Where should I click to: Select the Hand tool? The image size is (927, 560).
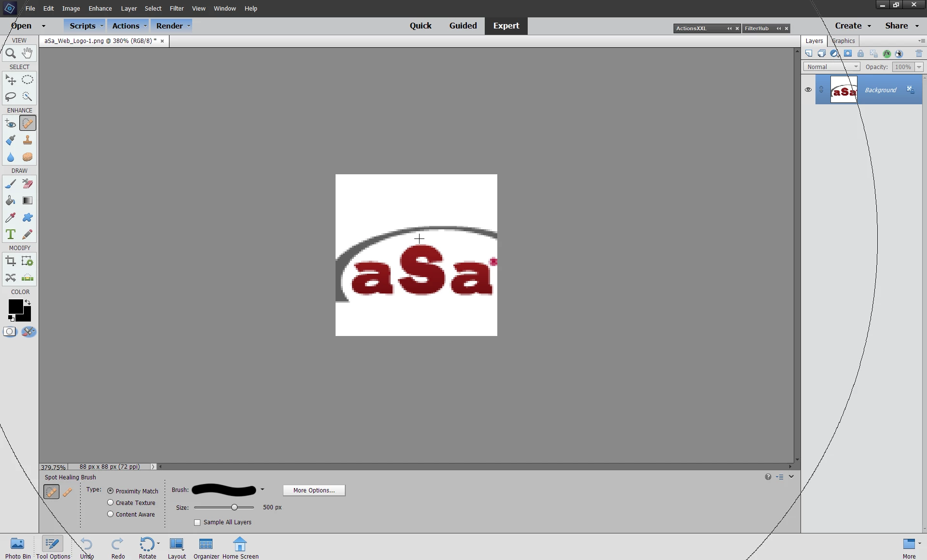(28, 53)
